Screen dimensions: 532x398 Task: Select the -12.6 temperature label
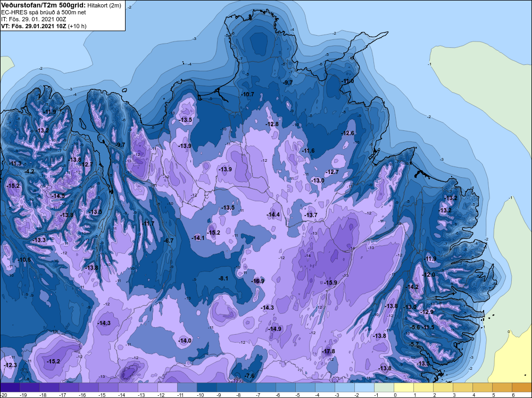point(347,133)
